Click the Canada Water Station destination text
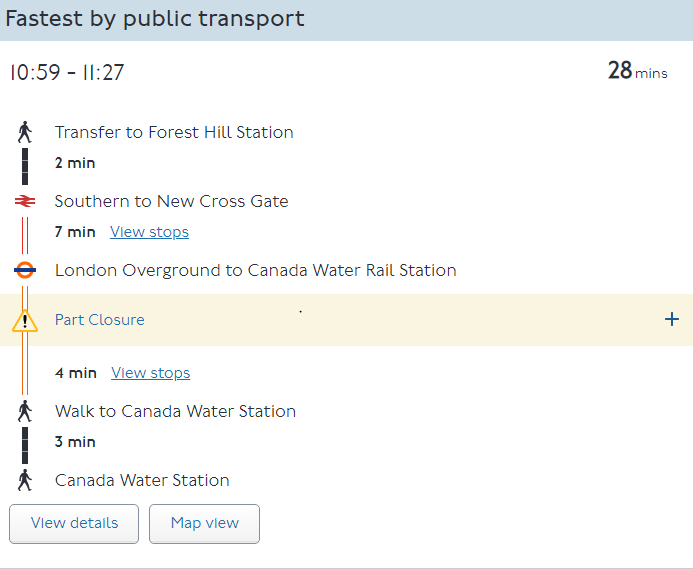 142,480
